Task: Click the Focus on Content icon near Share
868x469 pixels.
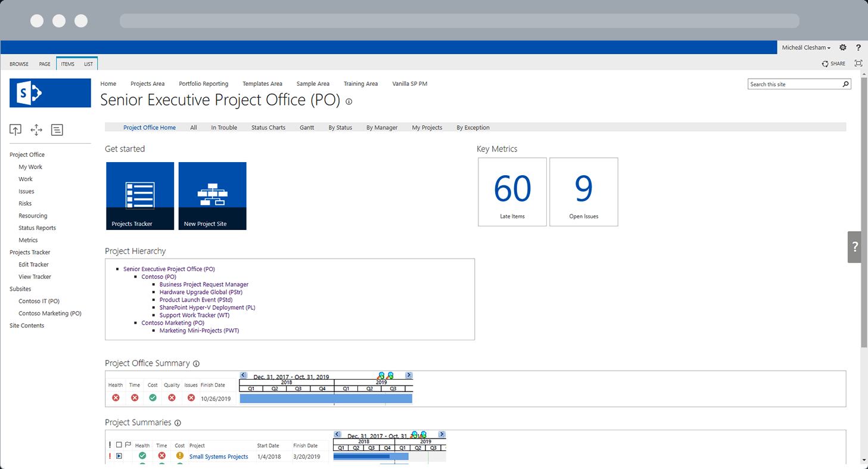Action: point(858,63)
